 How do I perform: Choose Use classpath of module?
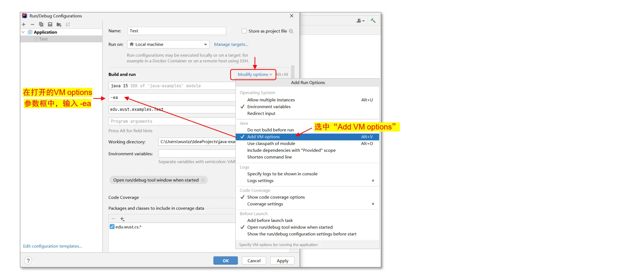[x=307, y=144]
